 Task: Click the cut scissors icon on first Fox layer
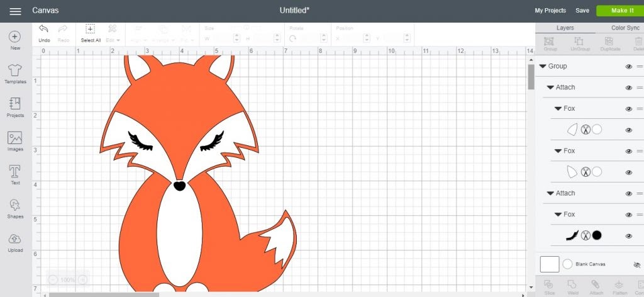pos(586,130)
